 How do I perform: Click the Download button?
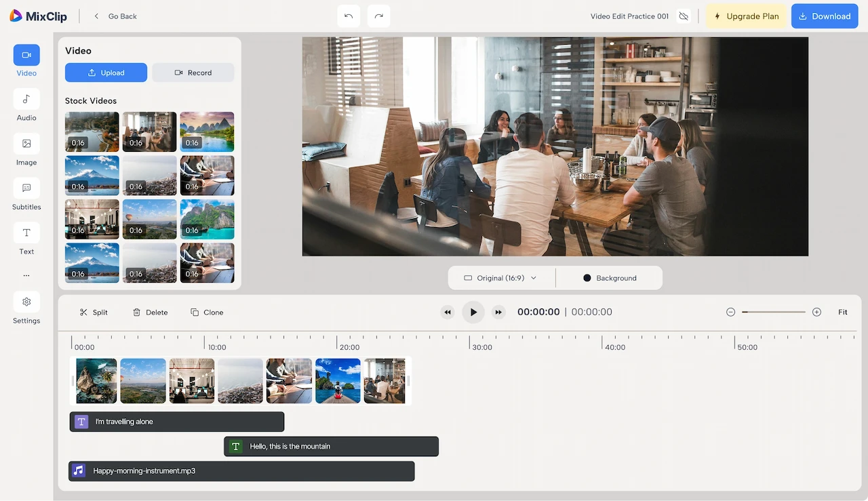coord(824,16)
